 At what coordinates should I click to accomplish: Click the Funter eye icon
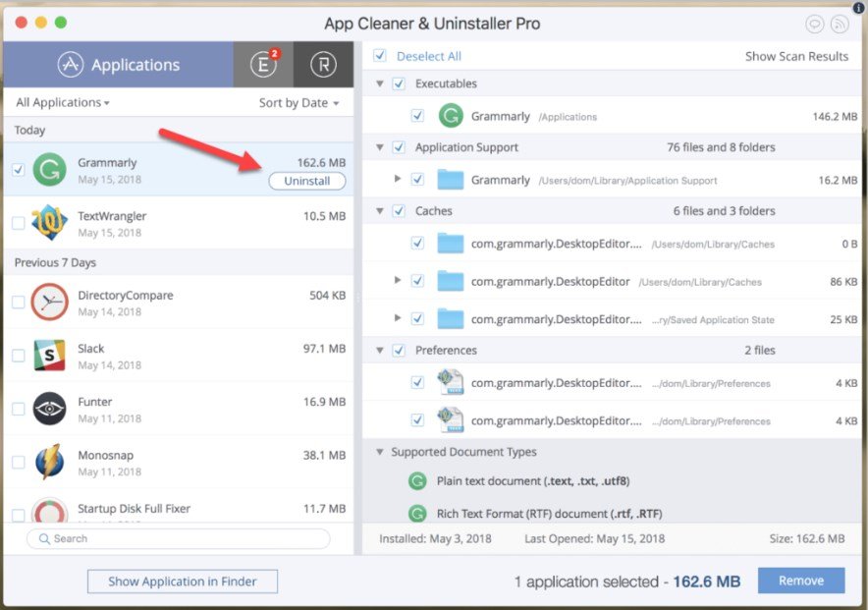pos(49,409)
